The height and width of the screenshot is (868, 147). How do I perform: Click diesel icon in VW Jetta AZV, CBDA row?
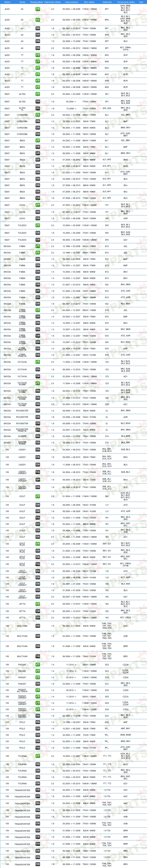point(38,618)
